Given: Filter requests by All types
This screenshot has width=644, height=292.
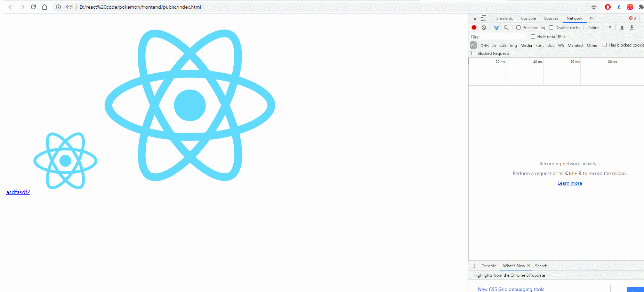Looking at the screenshot, I should click(473, 45).
